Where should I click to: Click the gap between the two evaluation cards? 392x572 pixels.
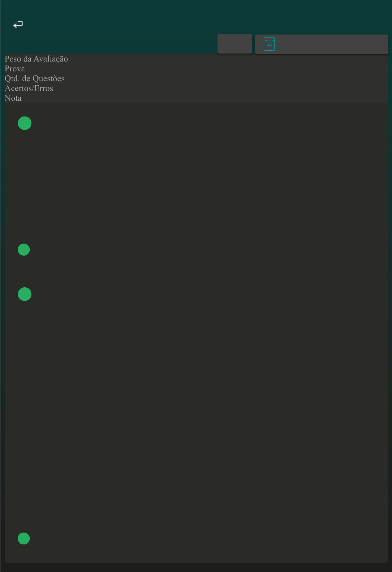(x=196, y=274)
